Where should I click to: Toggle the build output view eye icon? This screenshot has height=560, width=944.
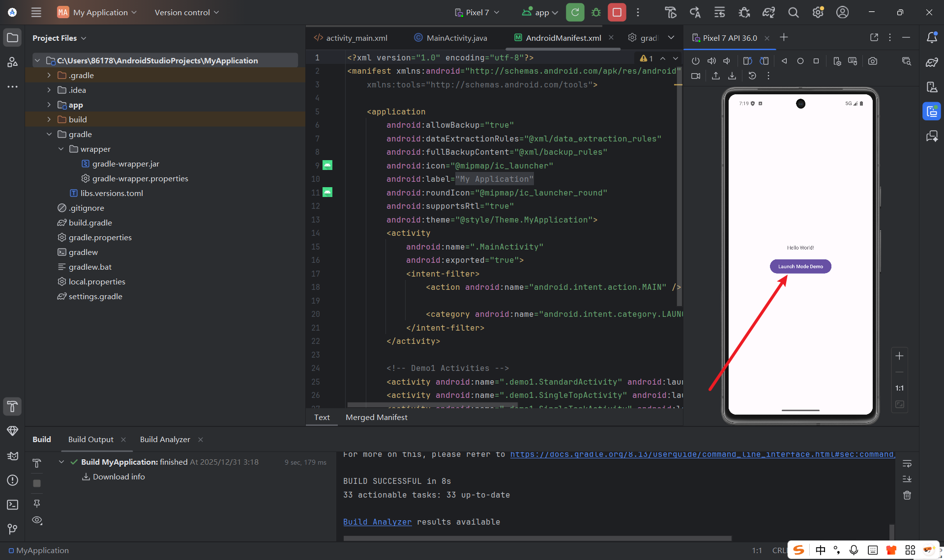pyautogui.click(x=37, y=520)
